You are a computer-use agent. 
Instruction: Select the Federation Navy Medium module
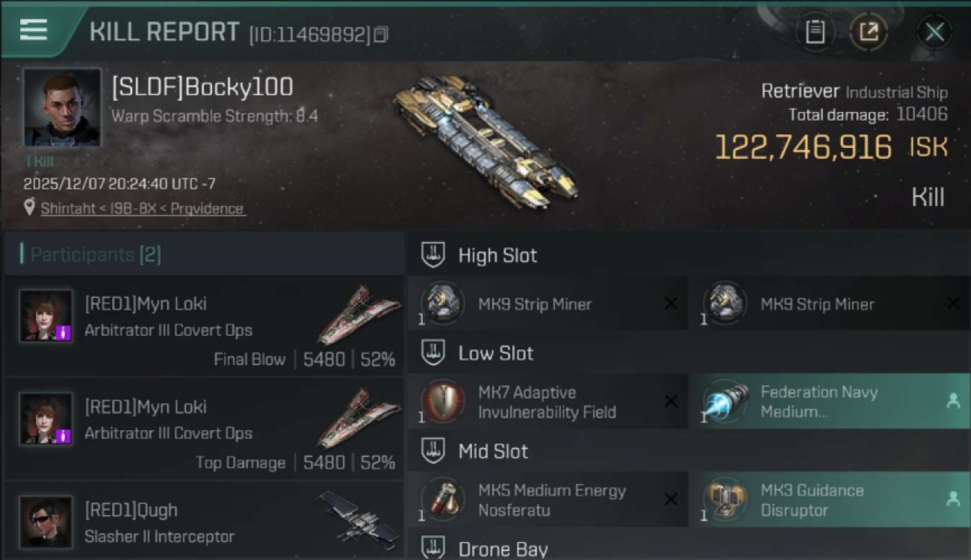coord(829,402)
